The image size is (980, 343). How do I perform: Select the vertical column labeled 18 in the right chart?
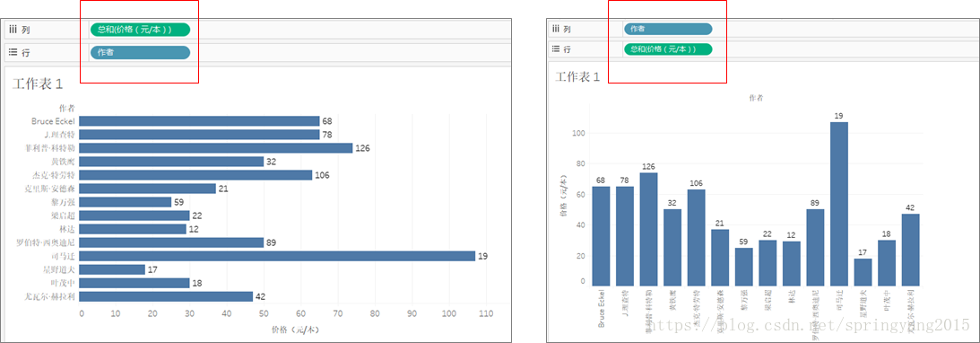click(x=886, y=263)
